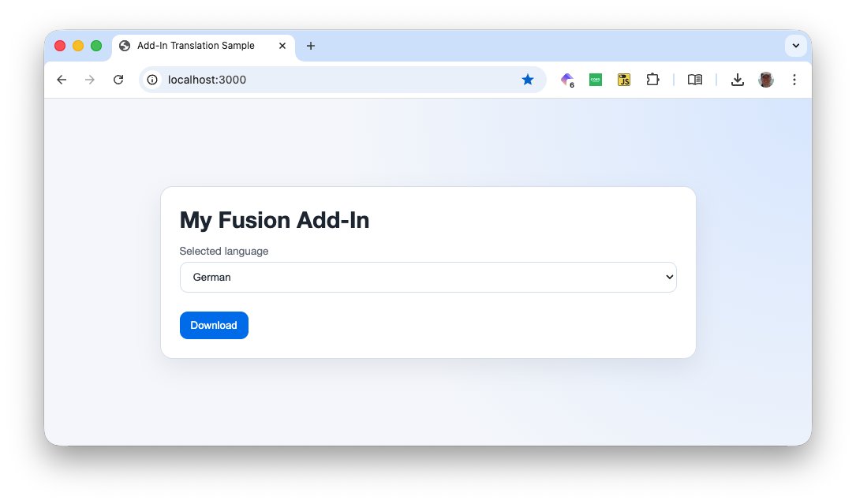View site information for localhost
Viewport: 856px width, 504px height.
153,80
